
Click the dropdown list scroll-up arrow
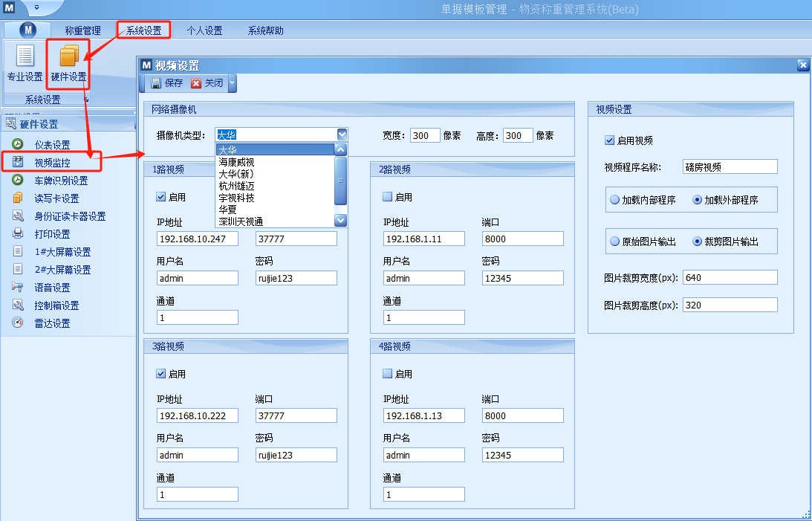point(341,149)
